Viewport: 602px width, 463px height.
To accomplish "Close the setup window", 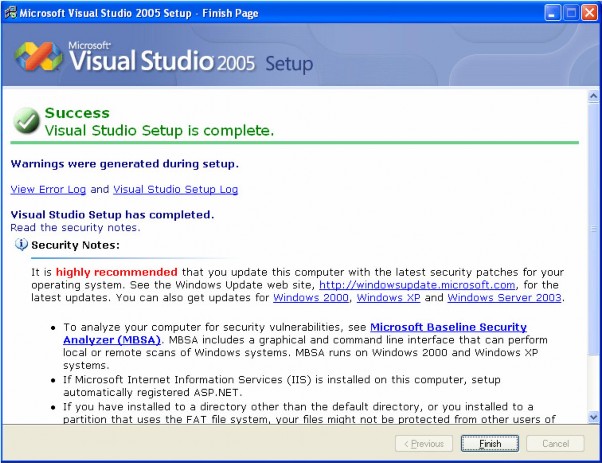I will (x=589, y=13).
